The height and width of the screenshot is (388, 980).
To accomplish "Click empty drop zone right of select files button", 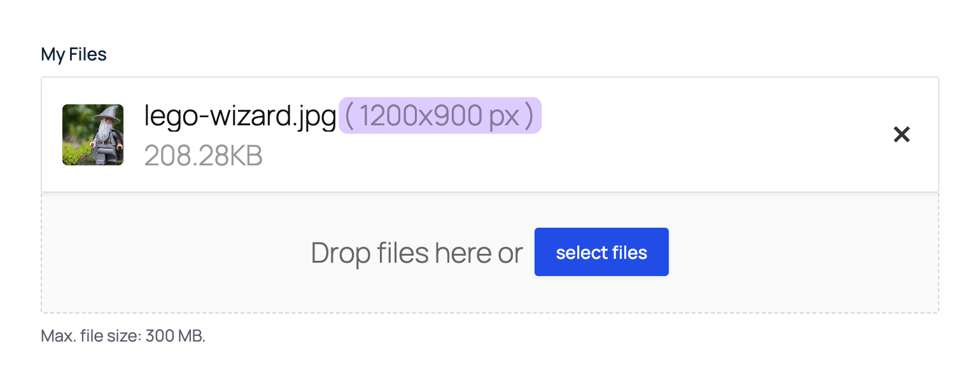I will [x=802, y=253].
